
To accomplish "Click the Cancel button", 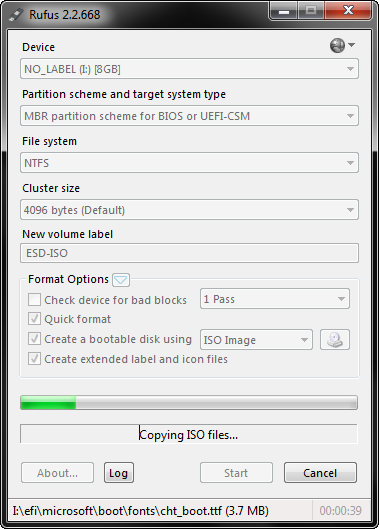I will pyautogui.click(x=320, y=473).
